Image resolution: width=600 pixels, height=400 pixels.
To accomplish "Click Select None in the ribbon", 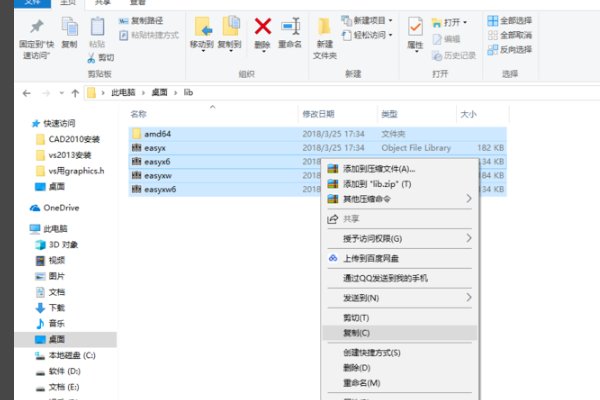I will click(510, 35).
